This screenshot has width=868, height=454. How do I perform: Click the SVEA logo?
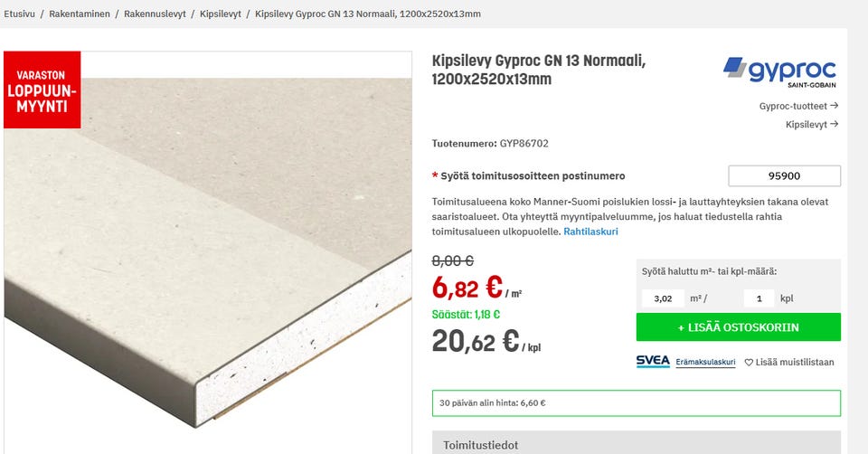click(653, 362)
